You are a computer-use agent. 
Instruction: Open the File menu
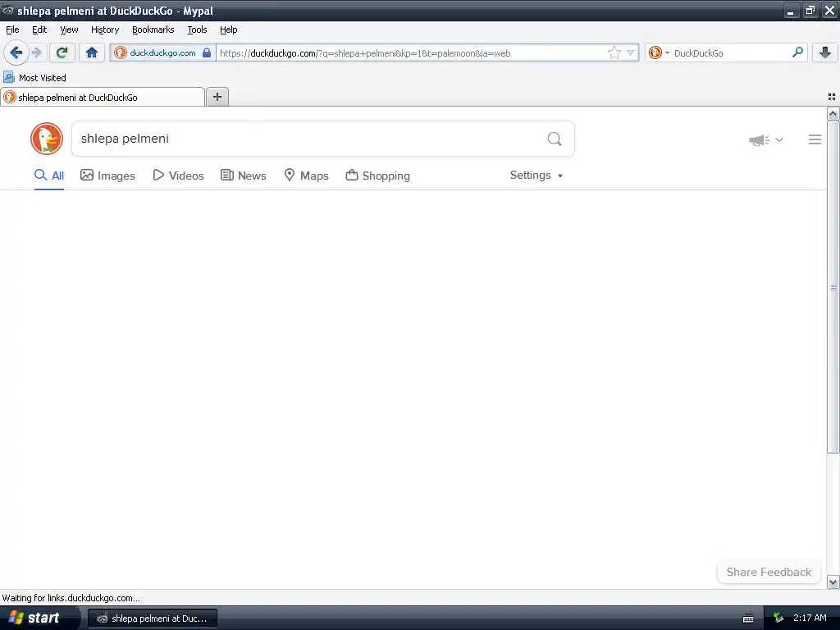pos(12,30)
